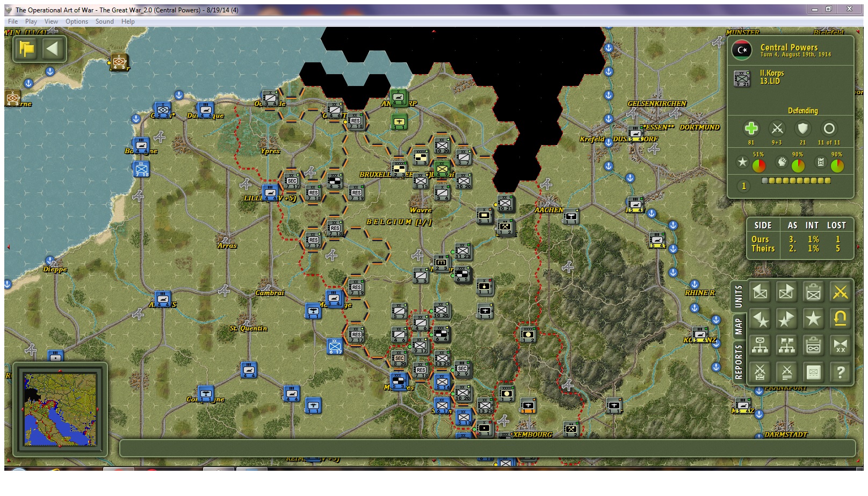Open the Options menu
The height and width of the screenshot is (496, 868).
77,21
